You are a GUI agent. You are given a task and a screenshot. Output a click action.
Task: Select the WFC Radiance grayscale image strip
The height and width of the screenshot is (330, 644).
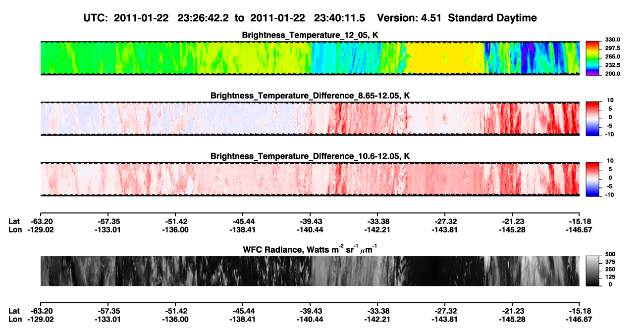(310, 271)
